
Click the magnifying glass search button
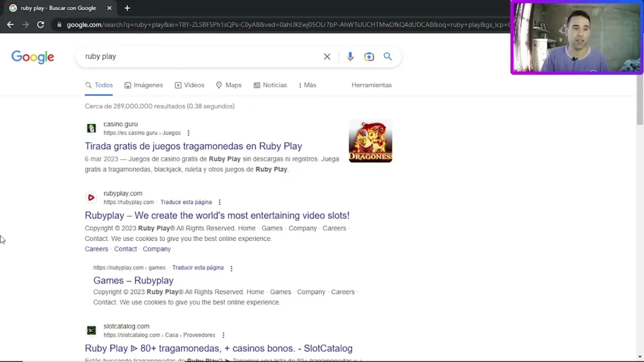[x=387, y=56]
